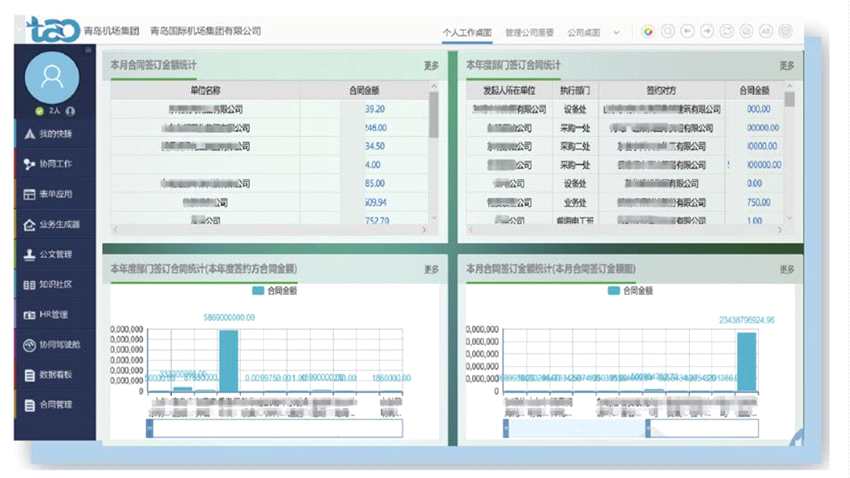850x478 pixels.
Task: Switch to 公司桌面 tab
Action: [x=584, y=33]
